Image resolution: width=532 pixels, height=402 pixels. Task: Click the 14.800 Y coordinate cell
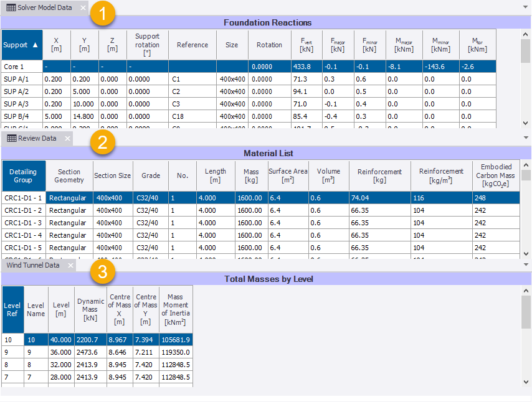[x=85, y=116]
